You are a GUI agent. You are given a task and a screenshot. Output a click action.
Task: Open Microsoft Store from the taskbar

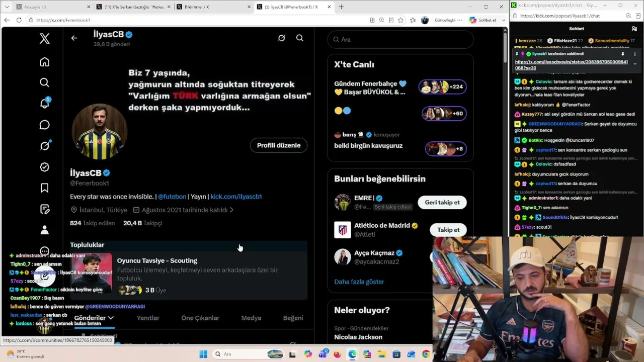point(396,354)
